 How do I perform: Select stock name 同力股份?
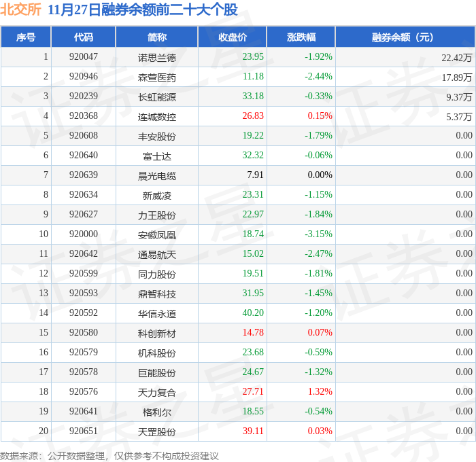coord(156,274)
